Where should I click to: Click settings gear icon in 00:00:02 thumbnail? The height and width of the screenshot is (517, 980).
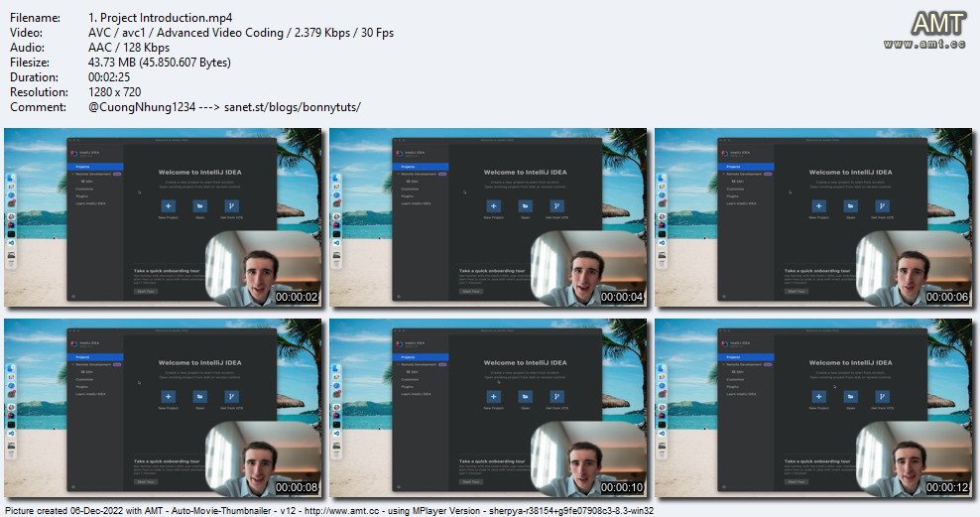tap(73, 297)
